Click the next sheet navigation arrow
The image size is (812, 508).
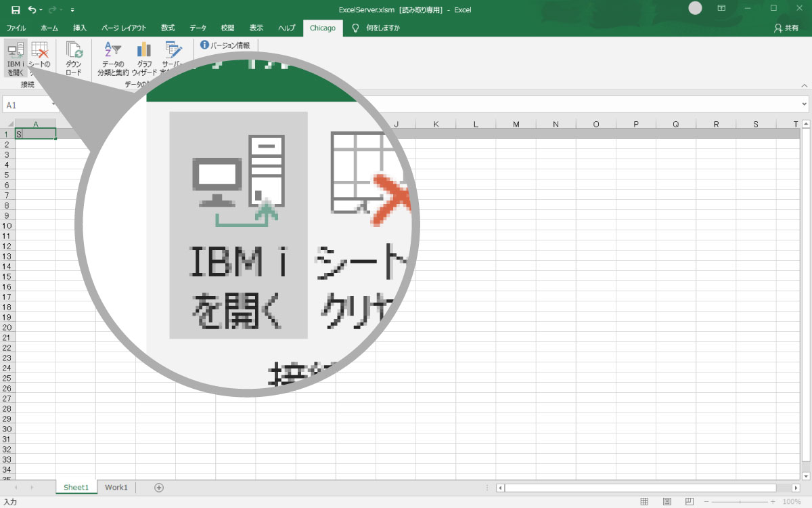(31, 487)
